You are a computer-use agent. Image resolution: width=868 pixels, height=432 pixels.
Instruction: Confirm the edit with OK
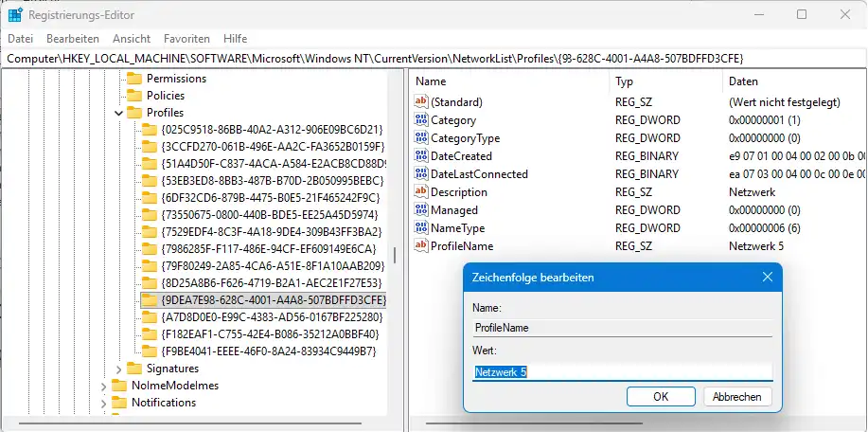[x=661, y=397]
